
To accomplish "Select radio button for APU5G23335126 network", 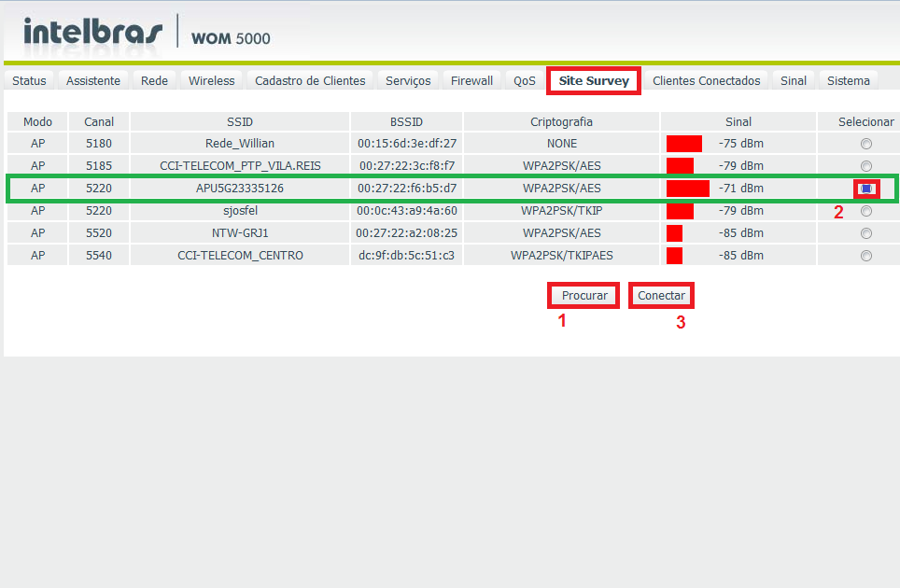I will [x=866, y=189].
